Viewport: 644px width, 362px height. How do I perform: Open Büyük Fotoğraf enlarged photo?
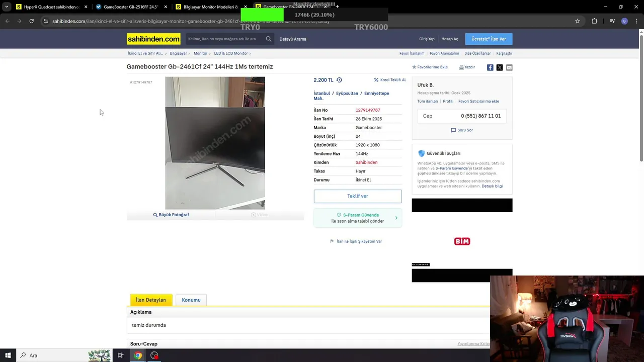(x=171, y=215)
